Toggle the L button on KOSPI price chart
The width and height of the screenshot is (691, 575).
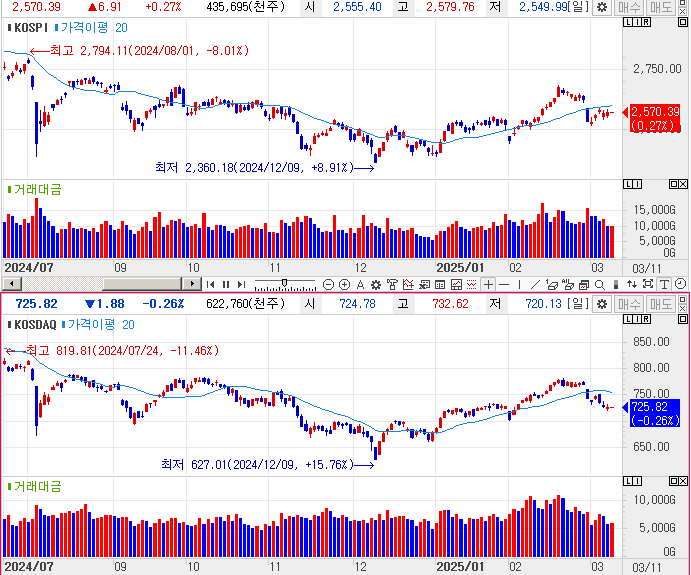628,22
